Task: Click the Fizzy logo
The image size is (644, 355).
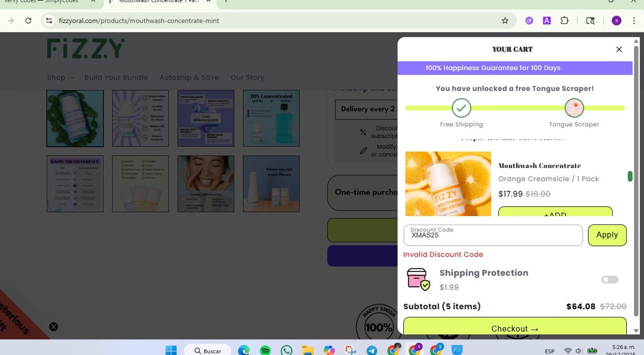Action: pyautogui.click(x=86, y=49)
